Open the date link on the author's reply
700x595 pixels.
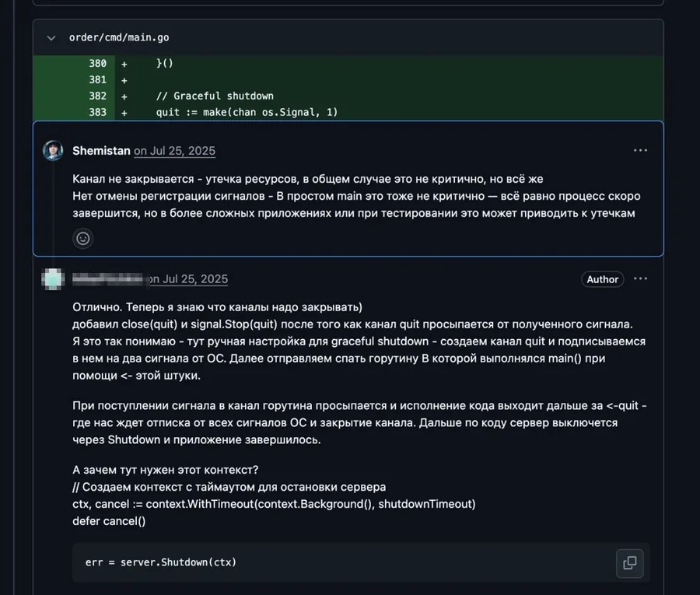click(x=188, y=279)
